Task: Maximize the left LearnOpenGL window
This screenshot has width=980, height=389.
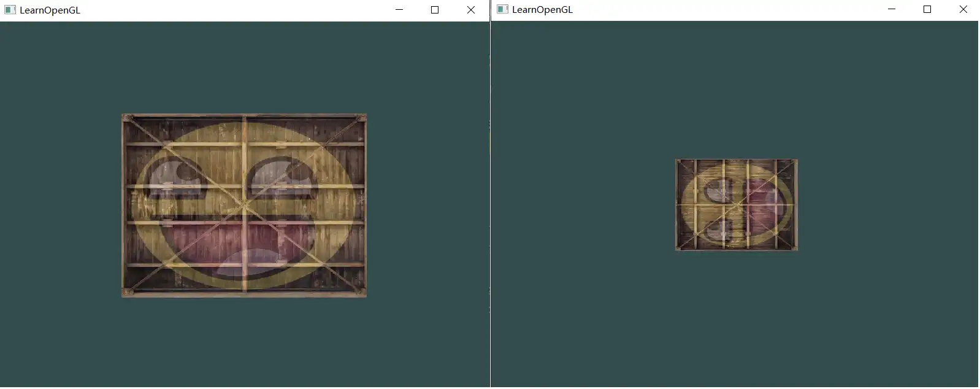Action: [x=435, y=10]
